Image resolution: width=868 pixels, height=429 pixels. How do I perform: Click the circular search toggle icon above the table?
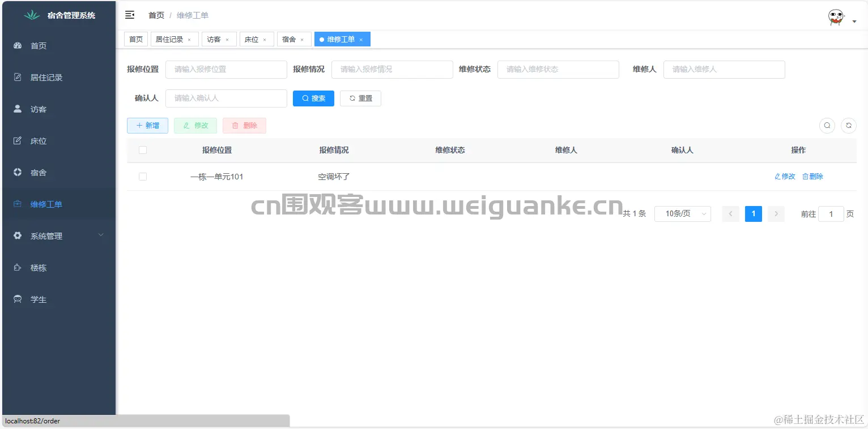pos(827,126)
